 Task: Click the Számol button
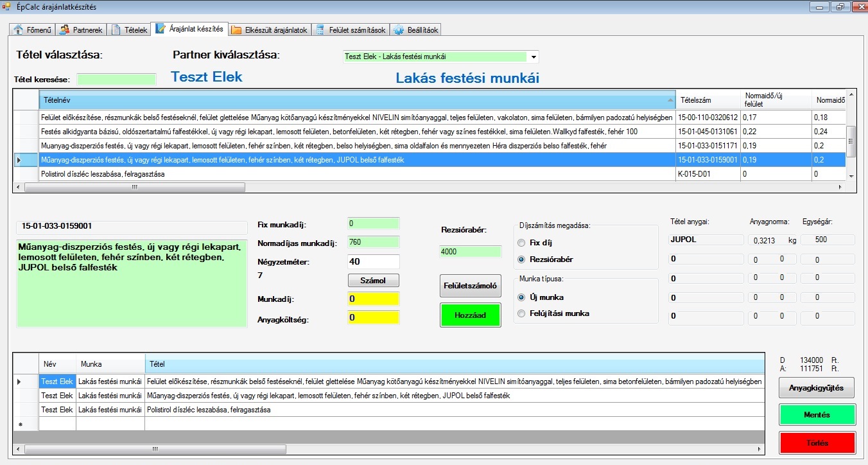click(x=373, y=281)
